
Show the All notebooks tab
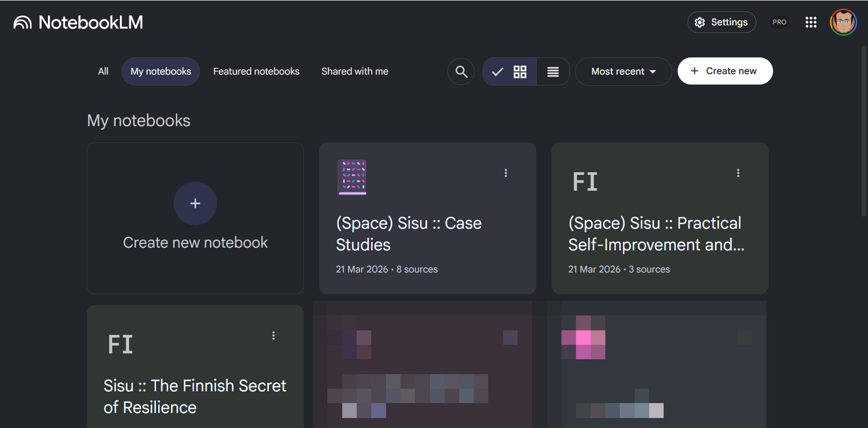103,72
